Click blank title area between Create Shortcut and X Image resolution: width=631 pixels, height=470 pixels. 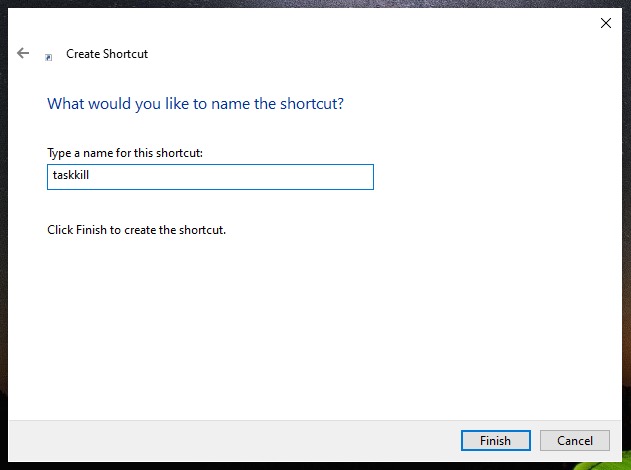click(362, 54)
